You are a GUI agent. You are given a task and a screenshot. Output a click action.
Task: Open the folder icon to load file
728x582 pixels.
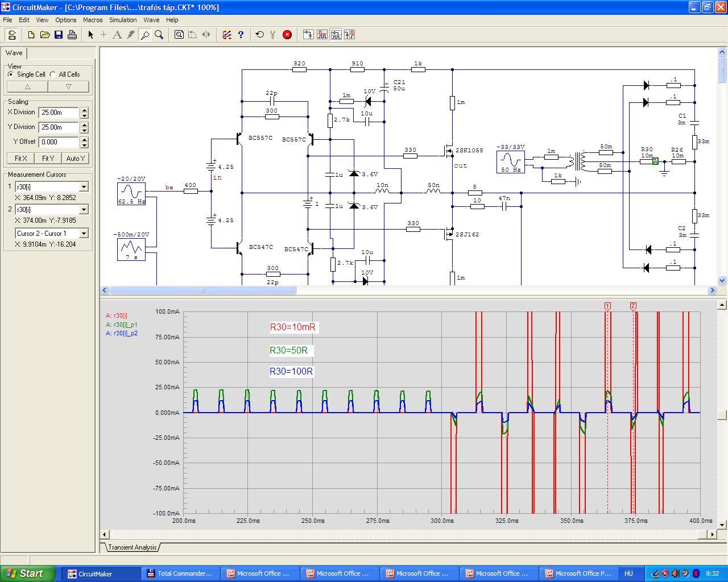pyautogui.click(x=45, y=35)
